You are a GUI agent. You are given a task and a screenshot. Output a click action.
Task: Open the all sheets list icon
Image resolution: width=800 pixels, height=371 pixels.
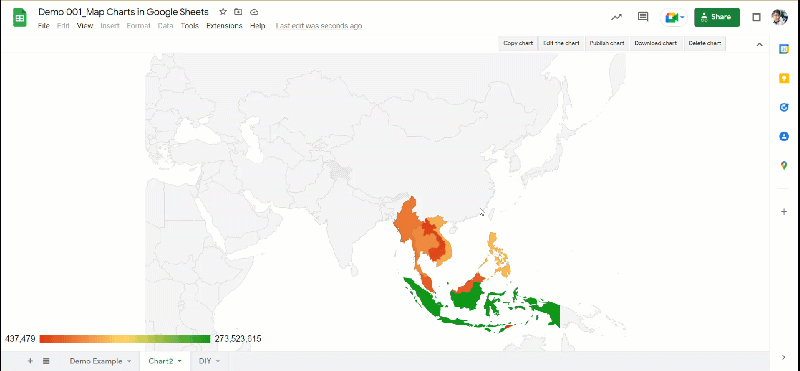coord(46,361)
